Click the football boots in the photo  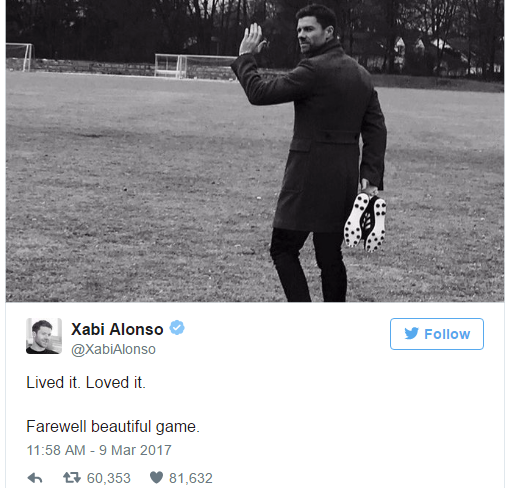365,222
